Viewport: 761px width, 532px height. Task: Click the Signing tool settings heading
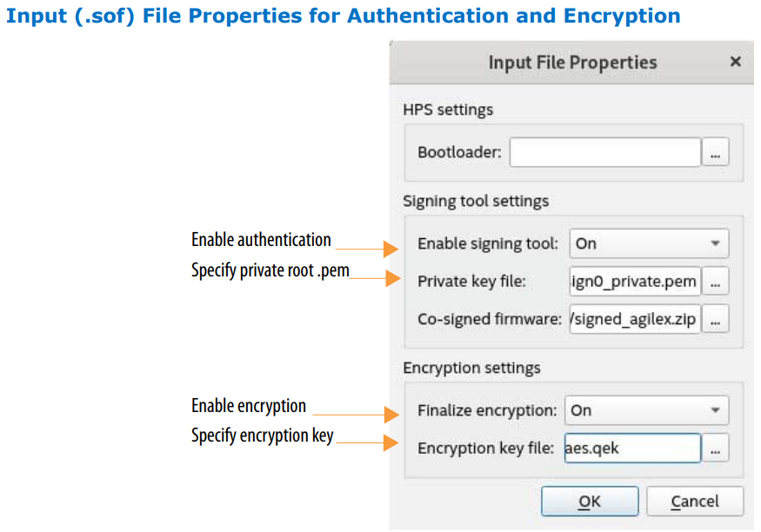click(x=476, y=201)
